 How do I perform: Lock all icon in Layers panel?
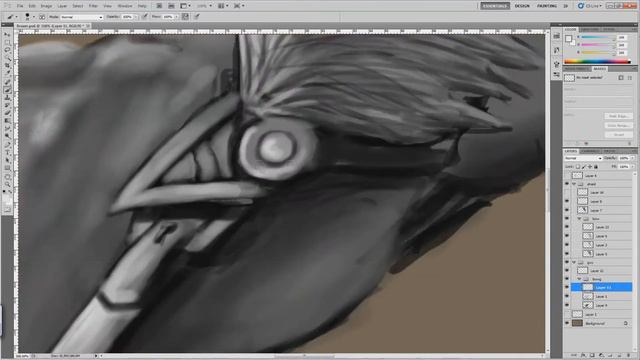point(596,167)
